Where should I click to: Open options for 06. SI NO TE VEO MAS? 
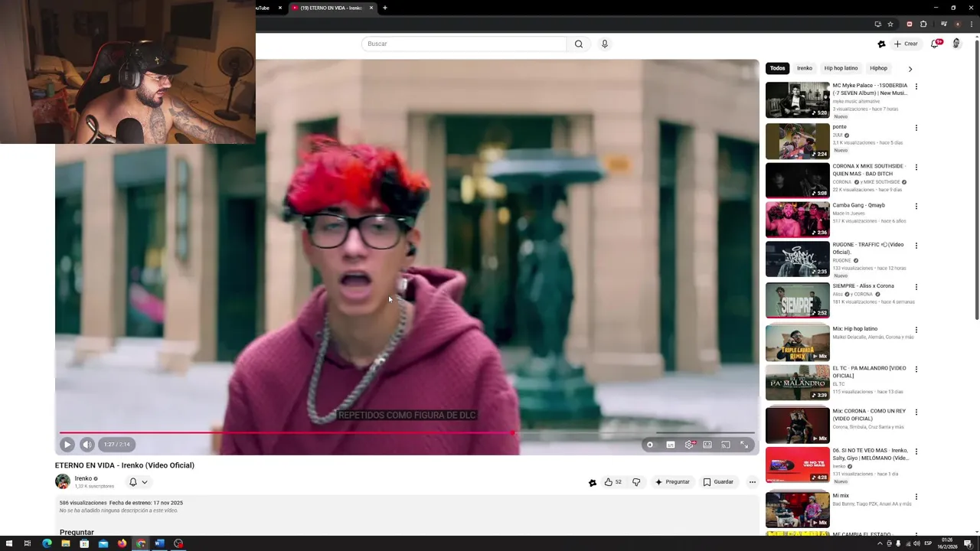pyautogui.click(x=916, y=452)
